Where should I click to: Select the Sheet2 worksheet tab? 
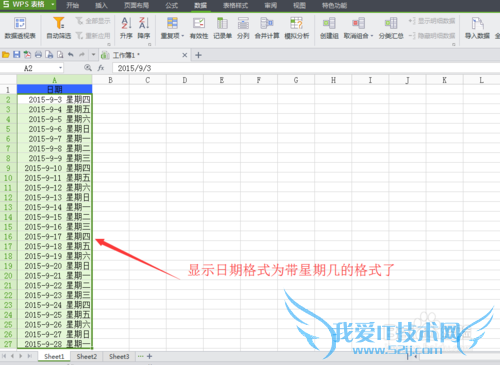87,356
